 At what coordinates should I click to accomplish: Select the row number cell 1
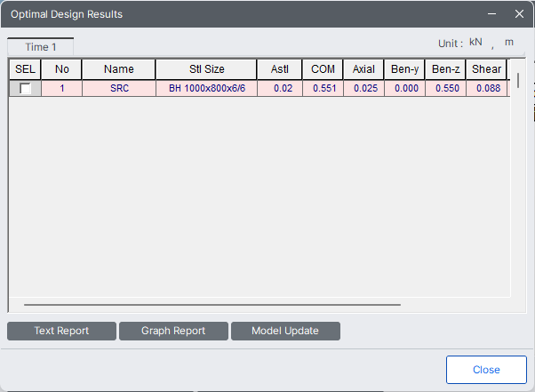click(61, 88)
